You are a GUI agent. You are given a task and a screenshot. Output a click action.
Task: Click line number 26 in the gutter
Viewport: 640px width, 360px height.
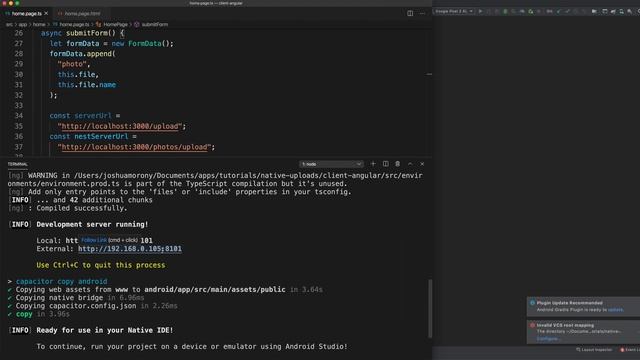pyautogui.click(x=19, y=33)
